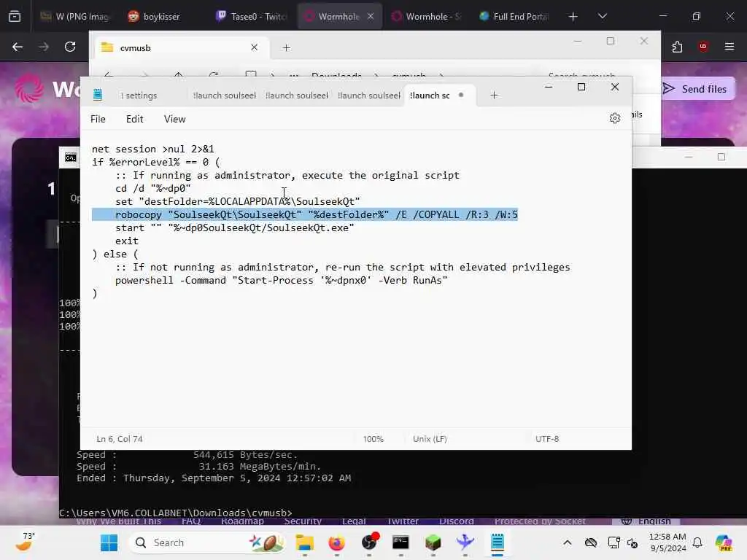Click the powershell Start-Process line
The width and height of the screenshot is (747, 560).
pos(281,280)
